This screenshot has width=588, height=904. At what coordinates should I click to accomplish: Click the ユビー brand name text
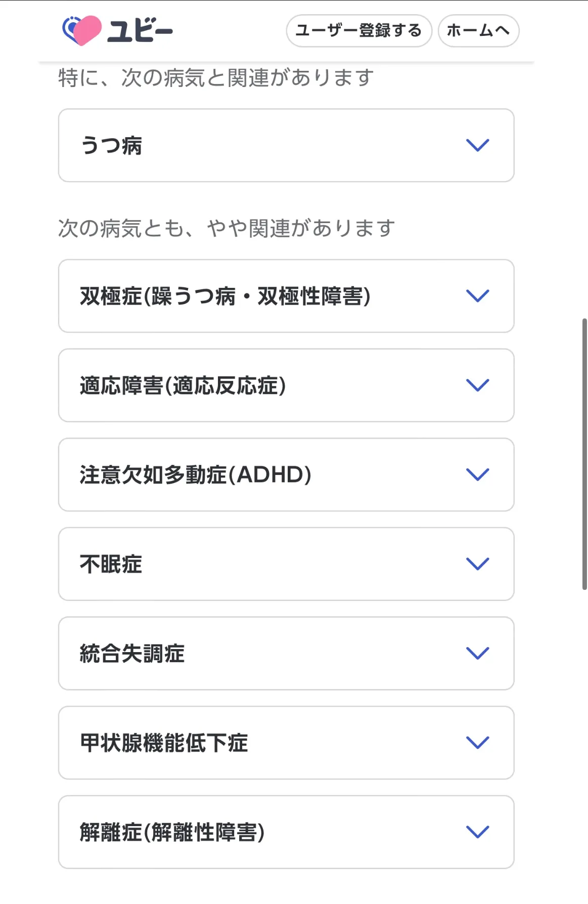coord(140,31)
